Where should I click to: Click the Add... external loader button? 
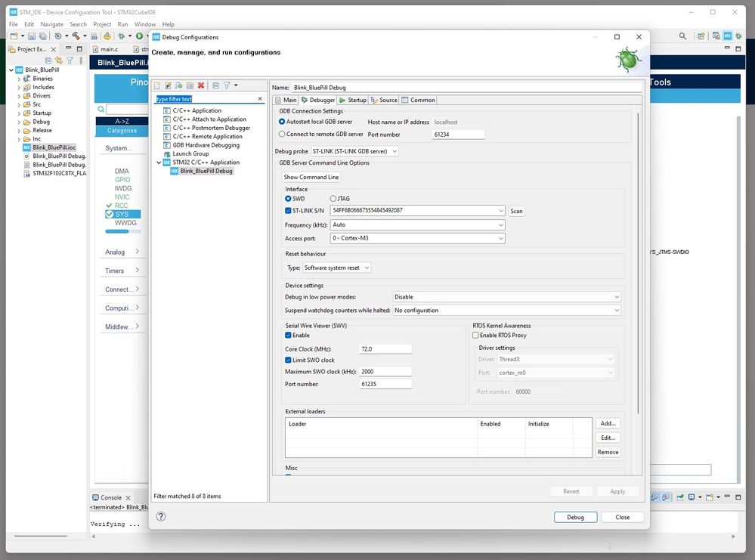pos(608,423)
